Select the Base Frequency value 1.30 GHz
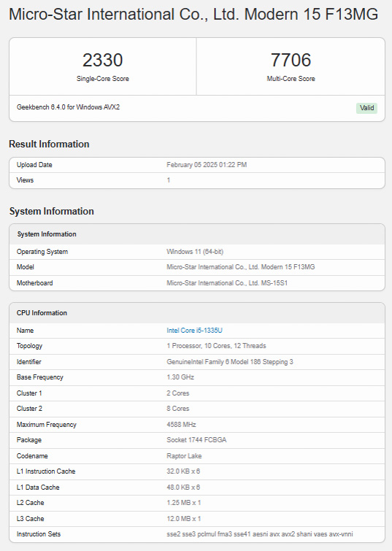The height and width of the screenshot is (551, 392). 180,377
